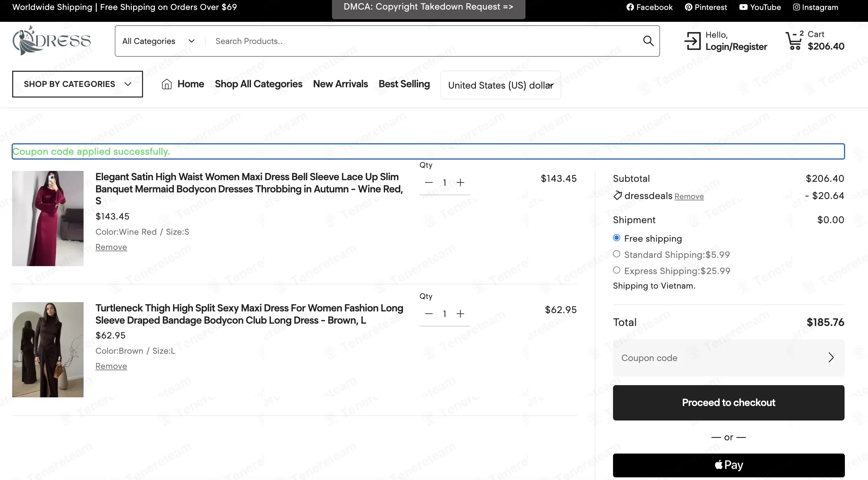Click the Total $185.76 amount
868x480 pixels.
click(825, 322)
